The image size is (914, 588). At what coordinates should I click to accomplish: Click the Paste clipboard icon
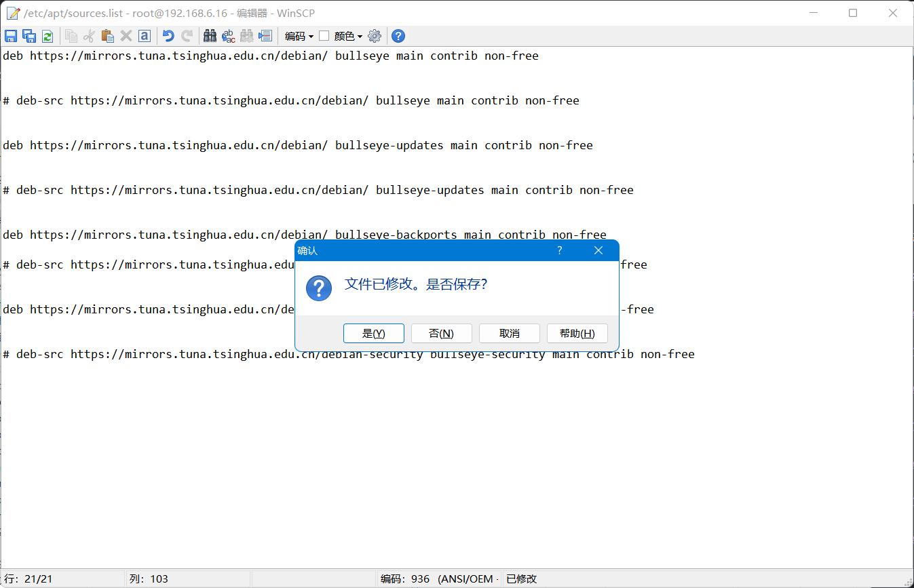107,36
